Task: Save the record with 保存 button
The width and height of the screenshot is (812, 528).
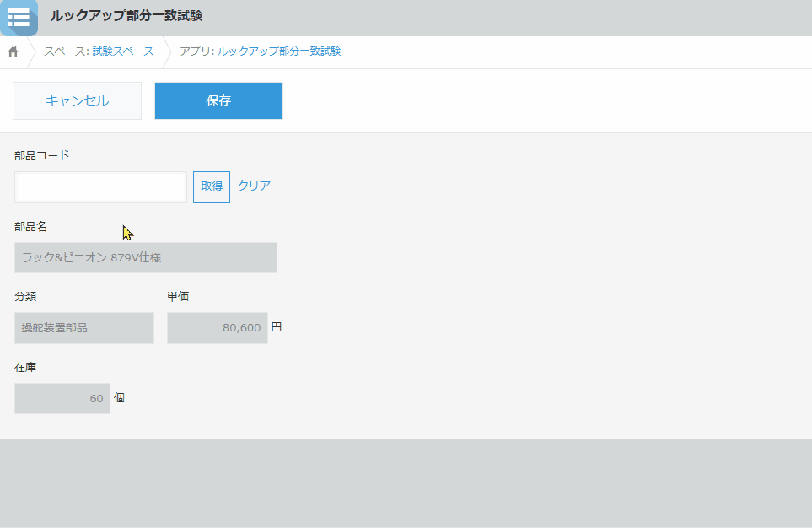Action: tap(218, 101)
